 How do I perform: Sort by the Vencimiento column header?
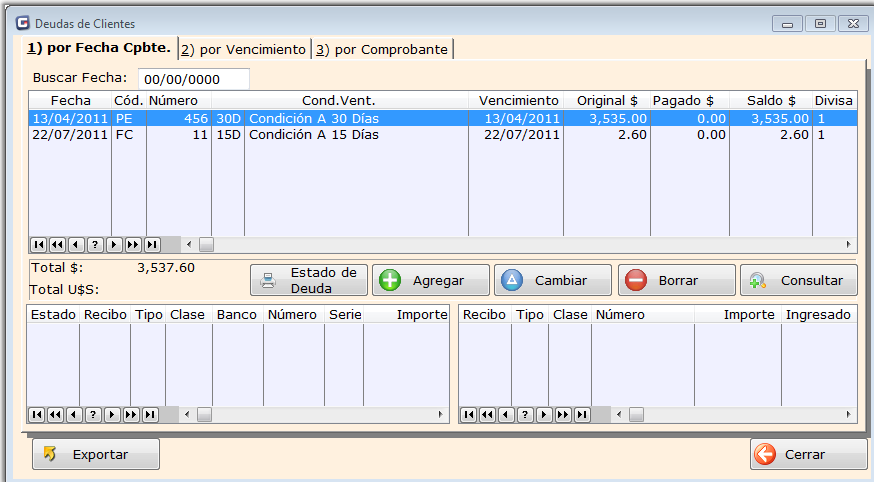518,101
